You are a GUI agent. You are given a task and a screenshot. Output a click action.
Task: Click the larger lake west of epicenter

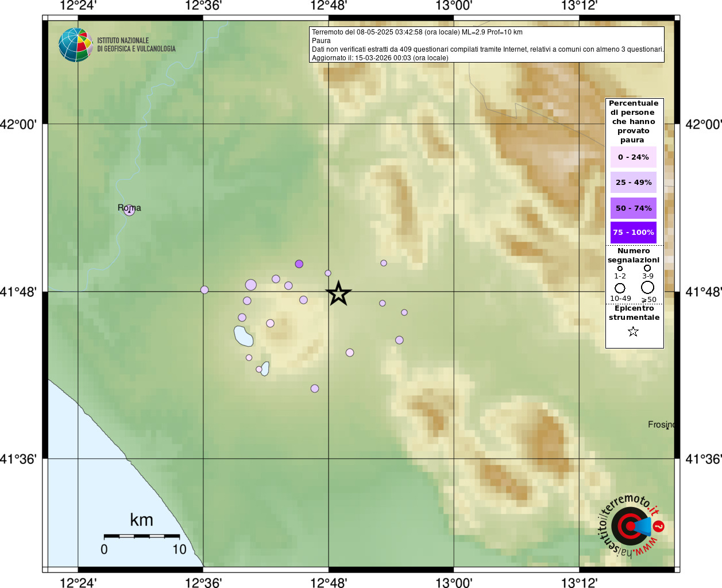pos(244,336)
